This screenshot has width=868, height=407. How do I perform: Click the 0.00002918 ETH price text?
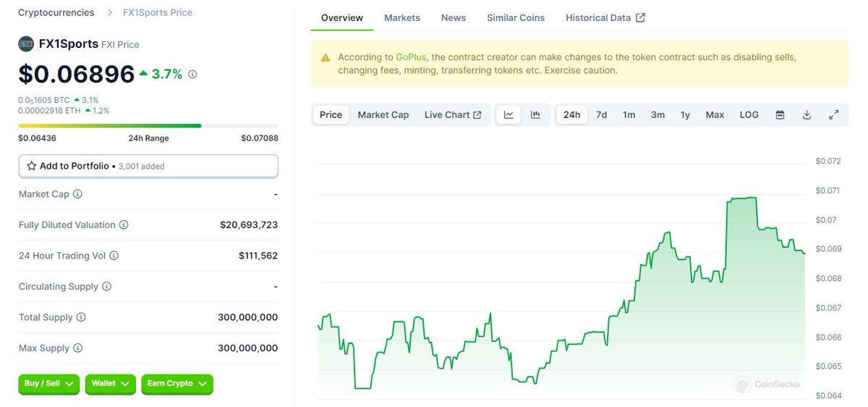pos(49,110)
